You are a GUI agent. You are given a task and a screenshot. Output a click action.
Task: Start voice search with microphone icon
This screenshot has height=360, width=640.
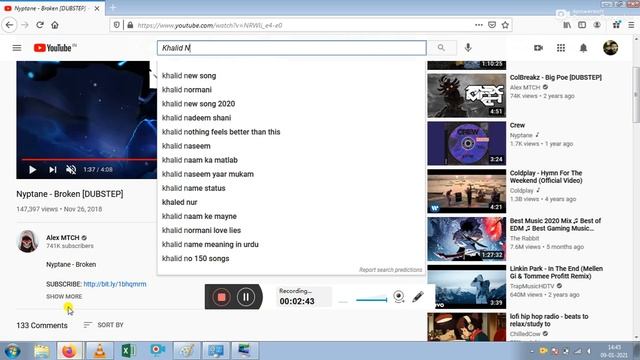(468, 48)
